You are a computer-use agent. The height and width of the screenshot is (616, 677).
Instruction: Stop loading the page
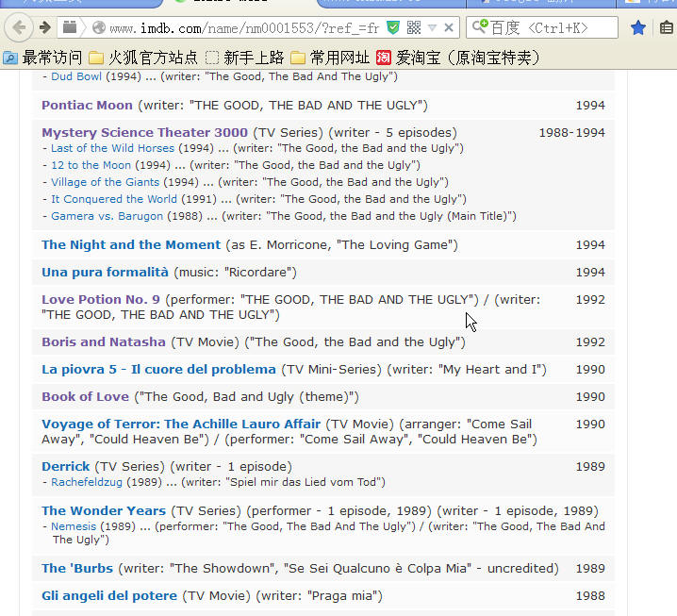449,28
